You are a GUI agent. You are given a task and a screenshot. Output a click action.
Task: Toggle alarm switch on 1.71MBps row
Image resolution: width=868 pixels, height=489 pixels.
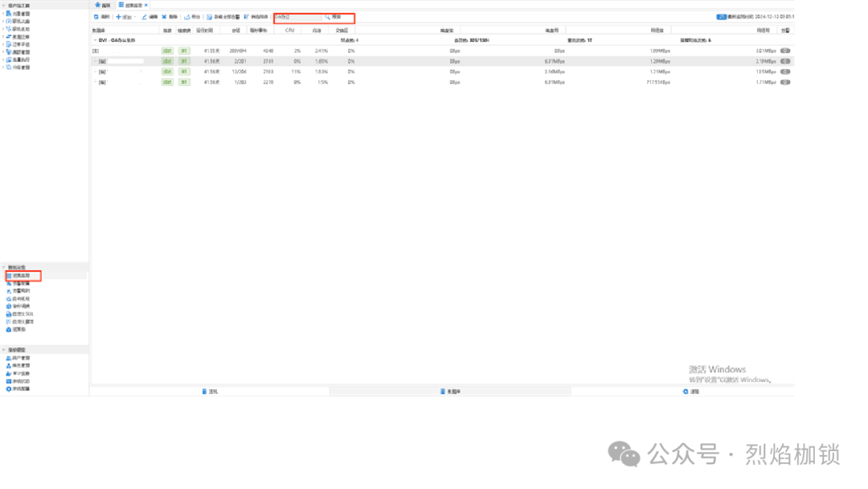pos(785,83)
